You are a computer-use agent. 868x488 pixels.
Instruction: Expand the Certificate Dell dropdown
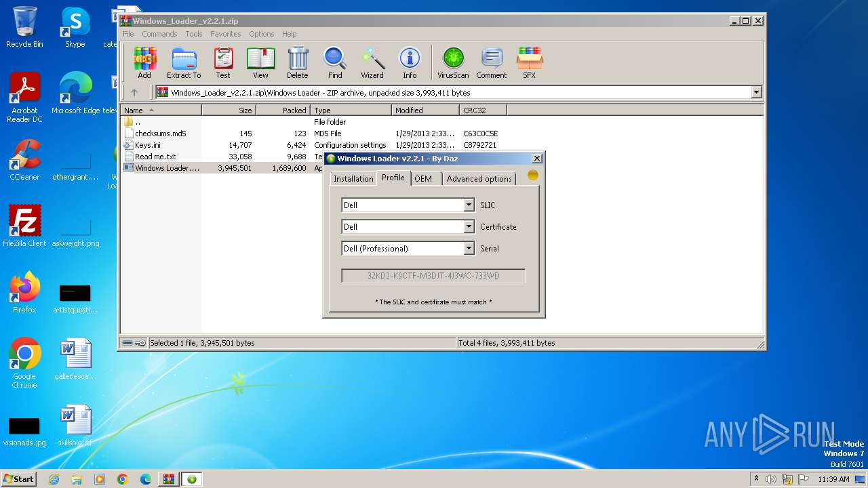click(469, 226)
